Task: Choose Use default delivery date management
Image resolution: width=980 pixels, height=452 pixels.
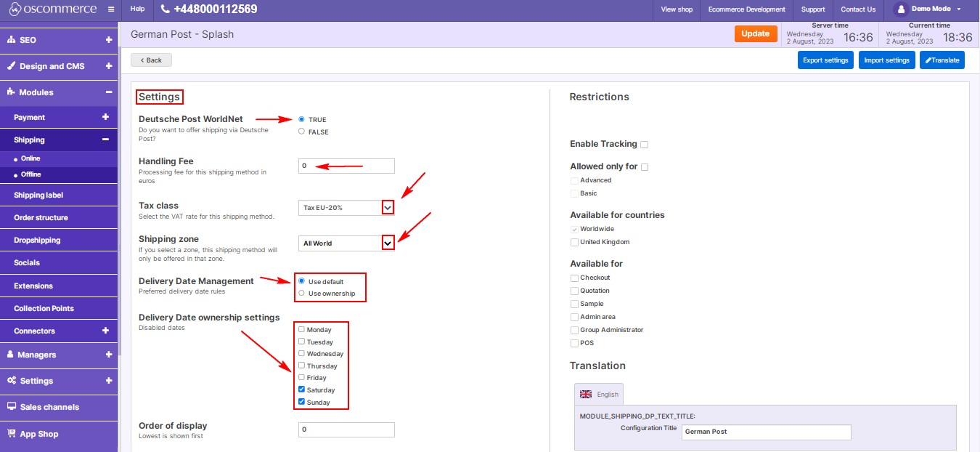Action: pos(301,281)
